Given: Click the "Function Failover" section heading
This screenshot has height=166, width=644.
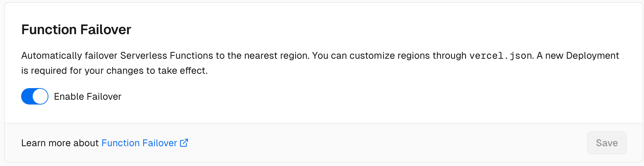Looking at the screenshot, I should [76, 30].
